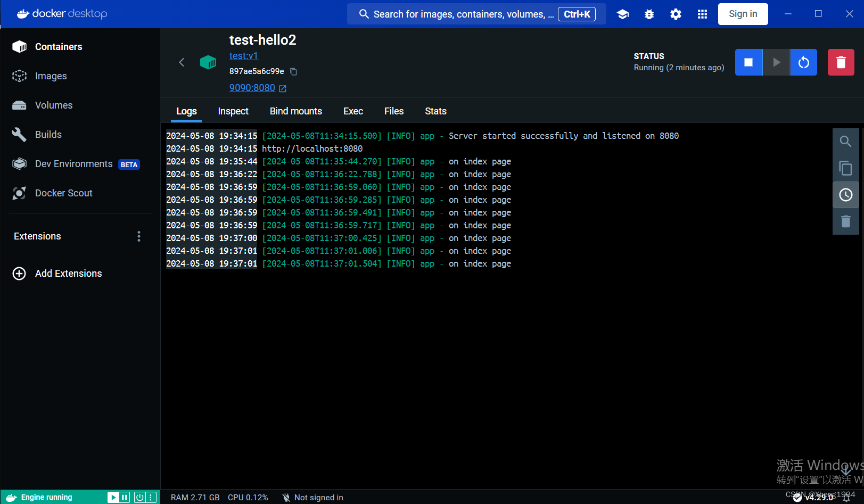
Task: Search within the container logs
Action: click(845, 141)
